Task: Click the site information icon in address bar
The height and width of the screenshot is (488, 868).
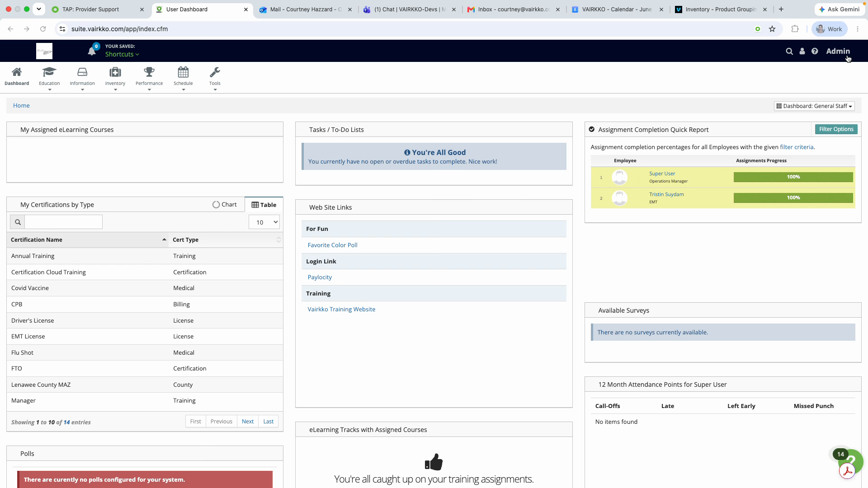Action: pos(62,29)
